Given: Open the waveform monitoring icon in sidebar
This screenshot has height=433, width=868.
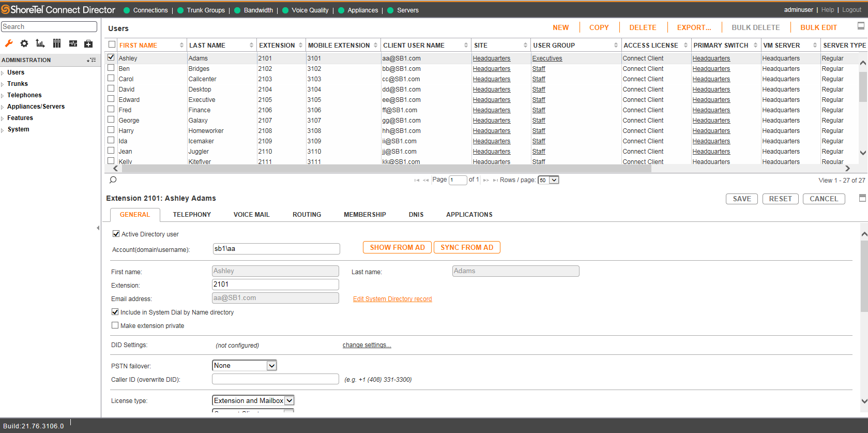Looking at the screenshot, I should click(x=73, y=43).
